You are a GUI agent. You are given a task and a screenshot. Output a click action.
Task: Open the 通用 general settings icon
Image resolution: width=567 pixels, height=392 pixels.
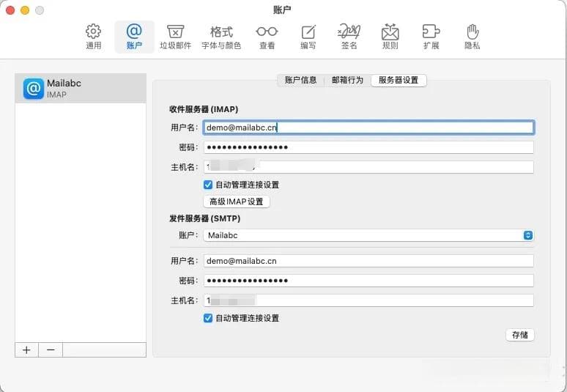coord(93,37)
